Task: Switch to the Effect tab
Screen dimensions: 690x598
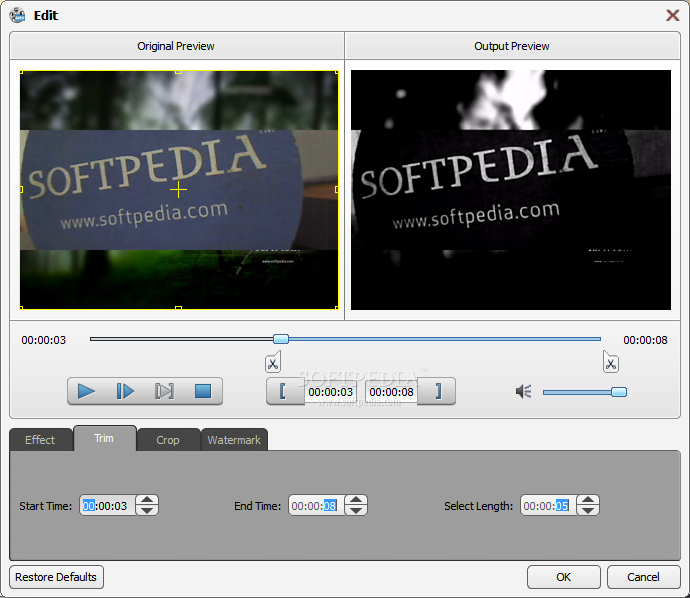Action: pyautogui.click(x=40, y=440)
